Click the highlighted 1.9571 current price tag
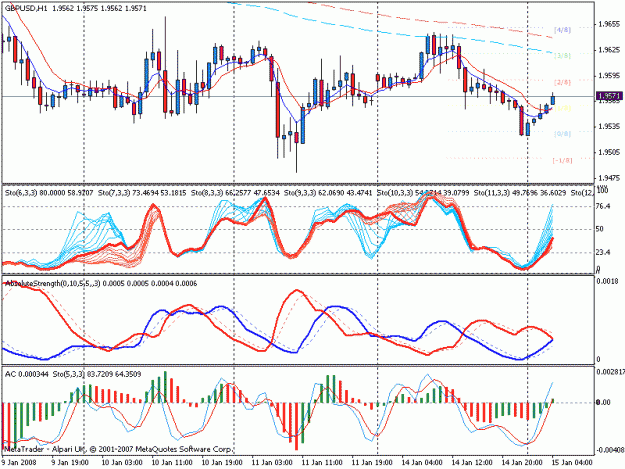Screen dimensions: 625x469 (x=609, y=96)
